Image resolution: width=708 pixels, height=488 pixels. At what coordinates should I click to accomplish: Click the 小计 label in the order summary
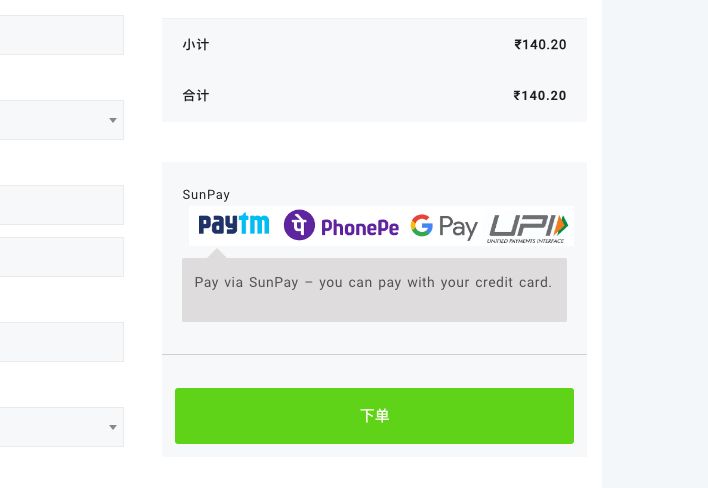[196, 45]
